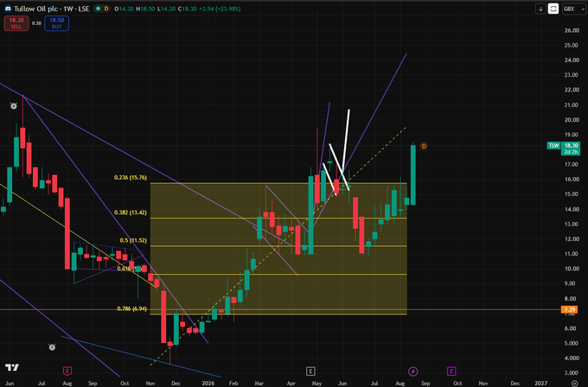
Task: Open the GBX currency dropdown
Action: click(x=574, y=9)
